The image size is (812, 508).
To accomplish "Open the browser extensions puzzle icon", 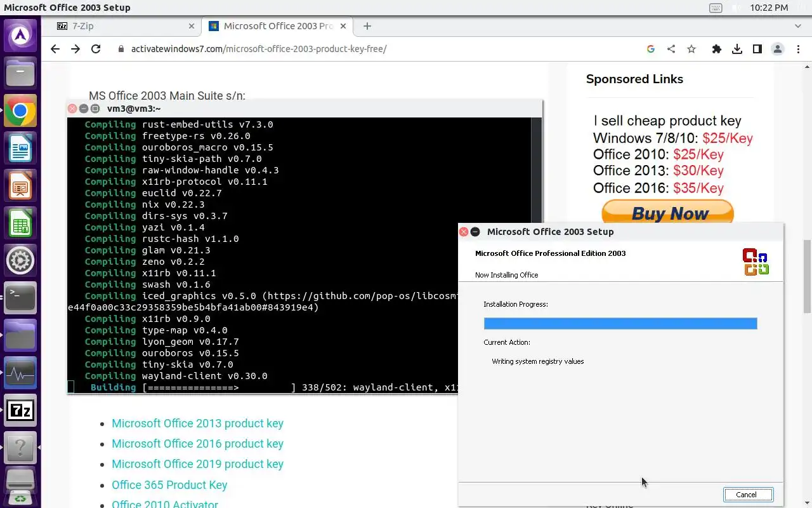I will click(x=717, y=49).
